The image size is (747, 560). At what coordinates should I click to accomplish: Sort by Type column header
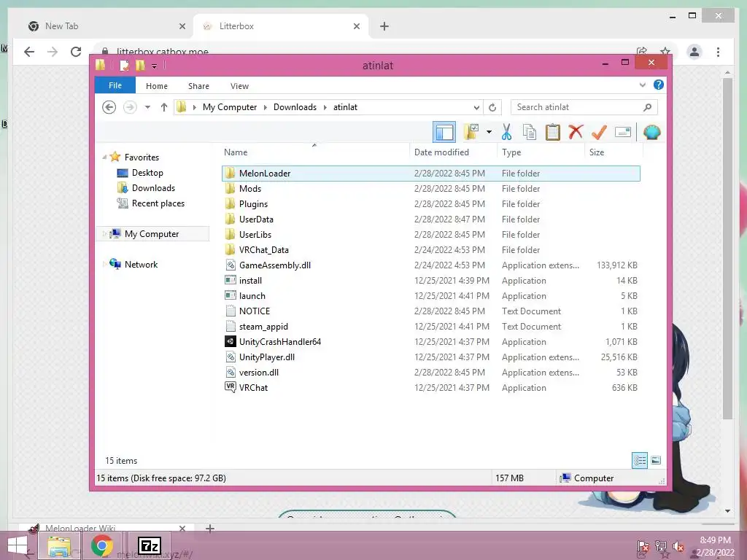coord(541,152)
